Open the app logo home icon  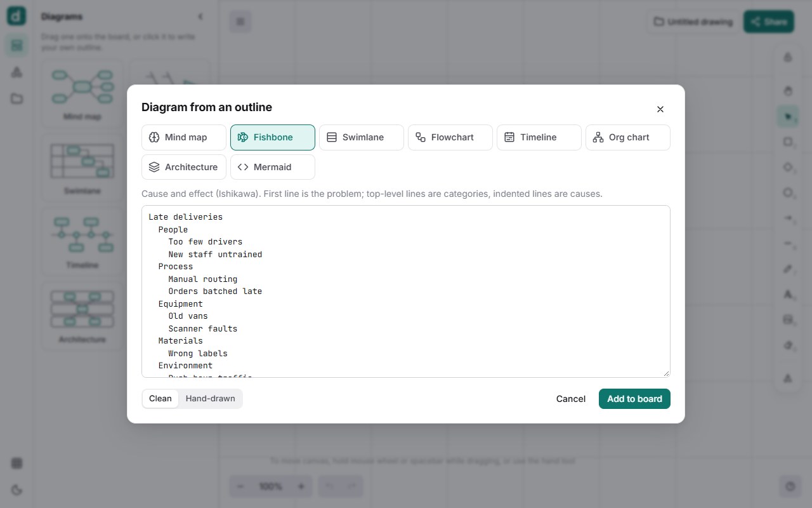(16, 16)
